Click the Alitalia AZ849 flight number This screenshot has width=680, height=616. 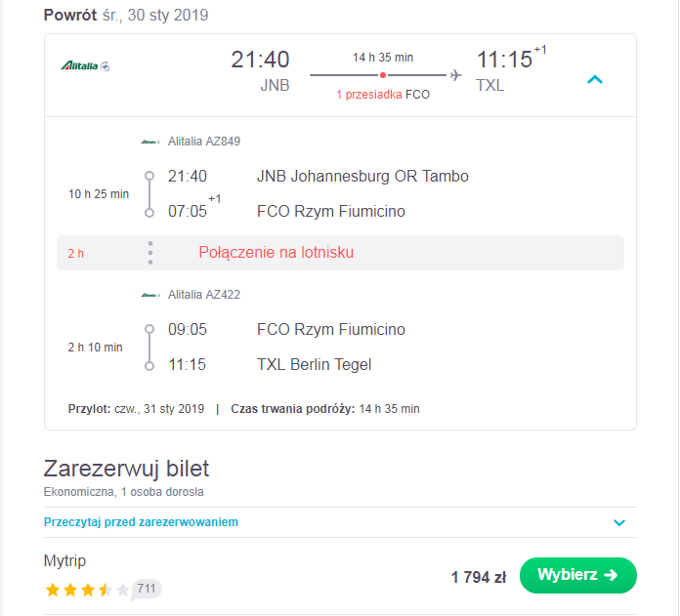pos(204,142)
